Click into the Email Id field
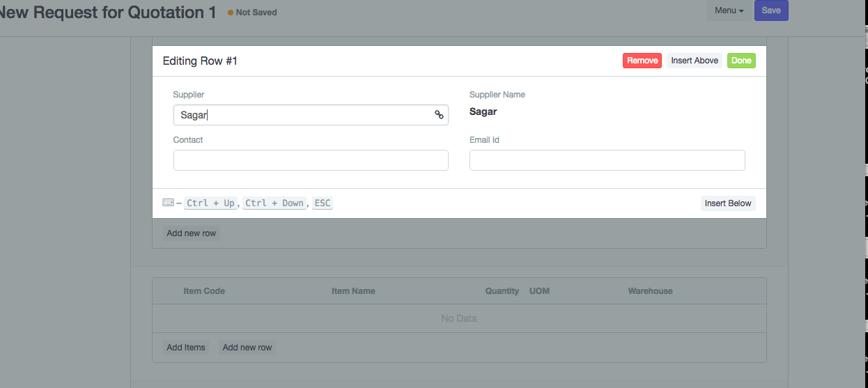This screenshot has height=388, width=868. click(x=607, y=160)
